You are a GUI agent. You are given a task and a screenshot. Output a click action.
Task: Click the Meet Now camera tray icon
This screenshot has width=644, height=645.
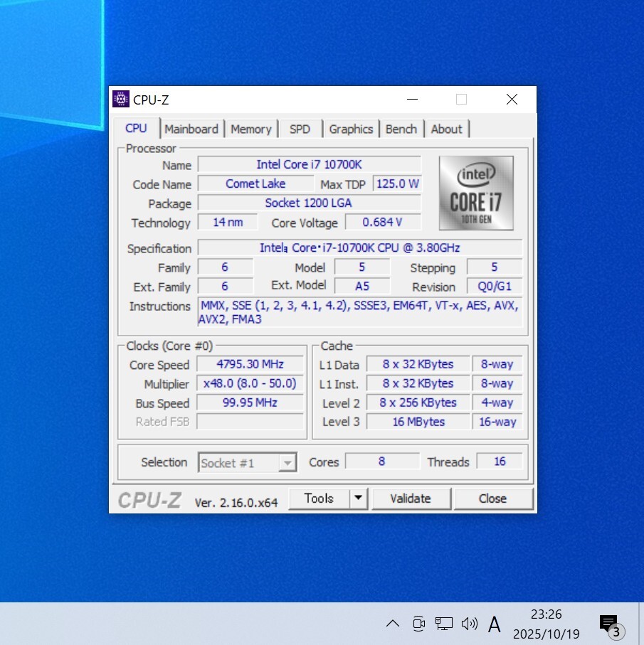418,624
